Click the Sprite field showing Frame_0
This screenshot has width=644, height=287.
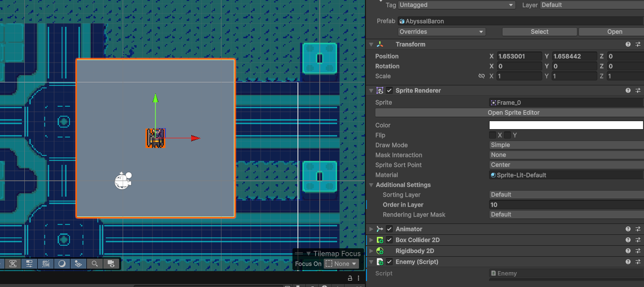(x=567, y=102)
